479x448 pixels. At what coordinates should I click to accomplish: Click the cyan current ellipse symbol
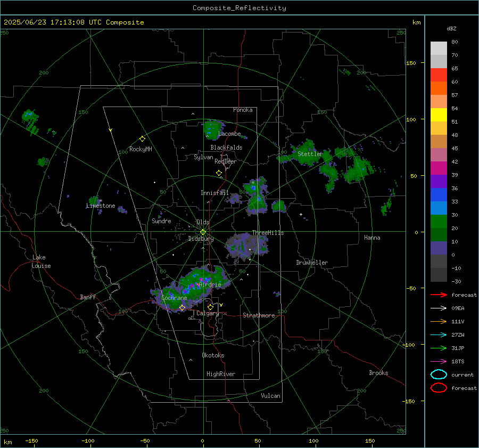point(439,374)
